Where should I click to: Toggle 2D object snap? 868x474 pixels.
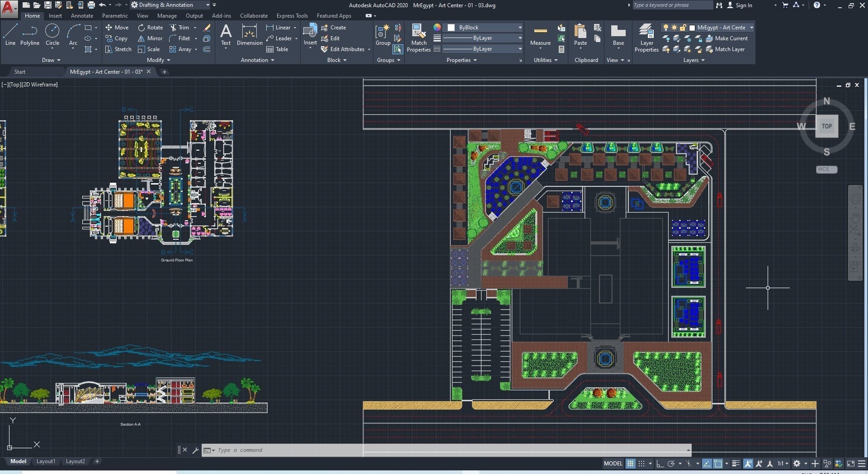pyautogui.click(x=718, y=464)
